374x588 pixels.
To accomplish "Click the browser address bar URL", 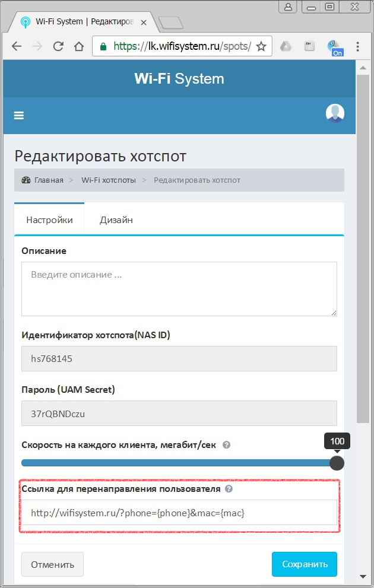I will (182, 46).
